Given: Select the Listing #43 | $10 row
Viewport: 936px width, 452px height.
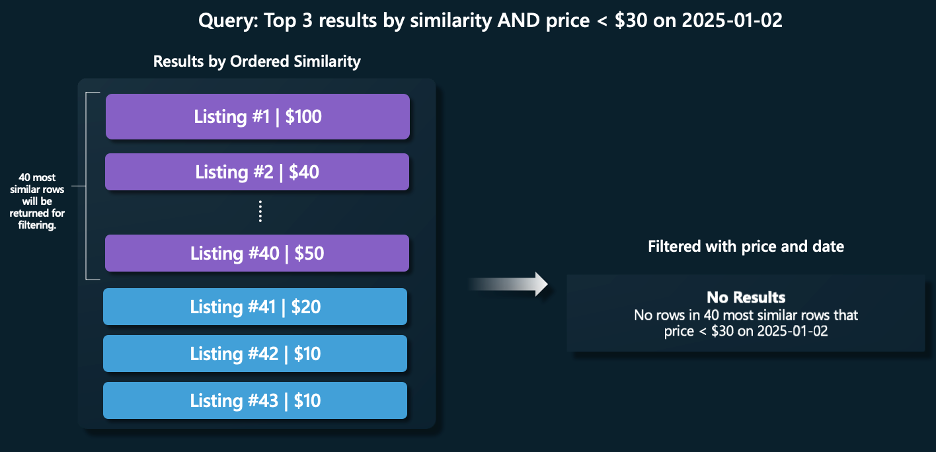Looking at the screenshot, I should coord(255,400).
